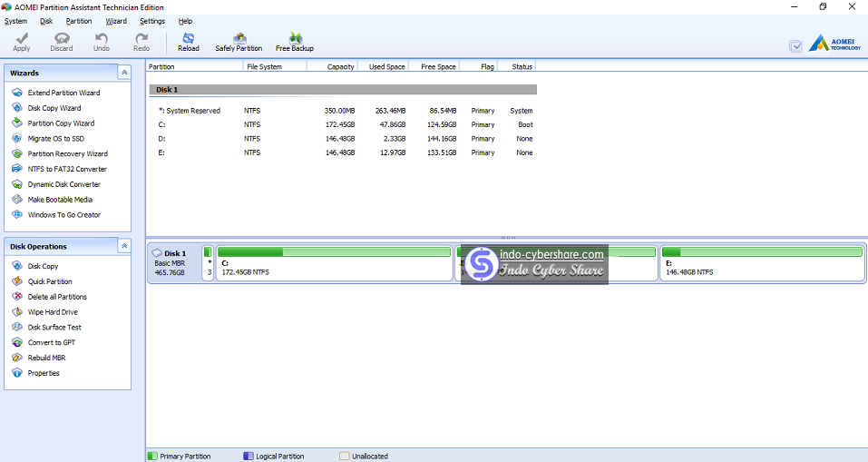Choose Disk Copy under Disk Operations
The width and height of the screenshot is (868, 462).
coord(43,266)
